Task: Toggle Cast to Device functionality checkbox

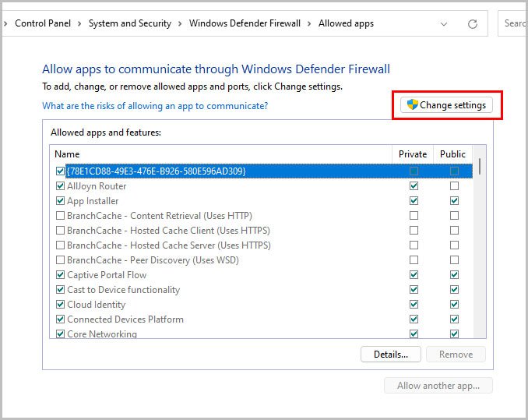Action: (60, 290)
